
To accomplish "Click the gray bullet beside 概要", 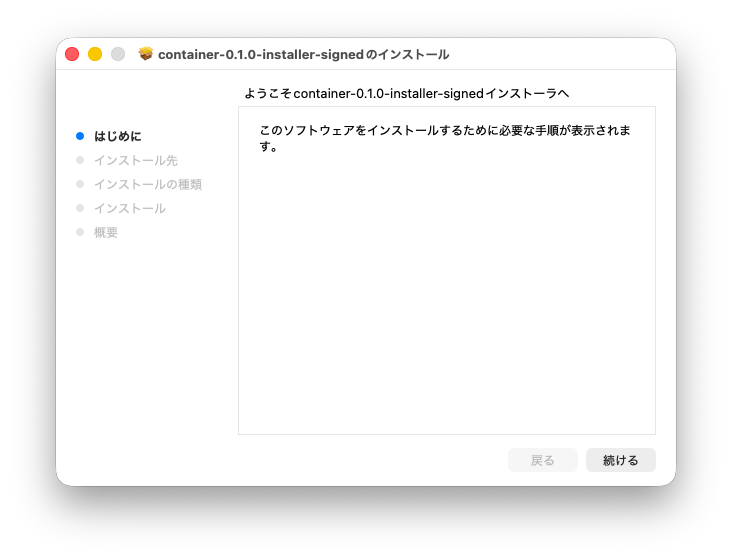I will [80, 232].
